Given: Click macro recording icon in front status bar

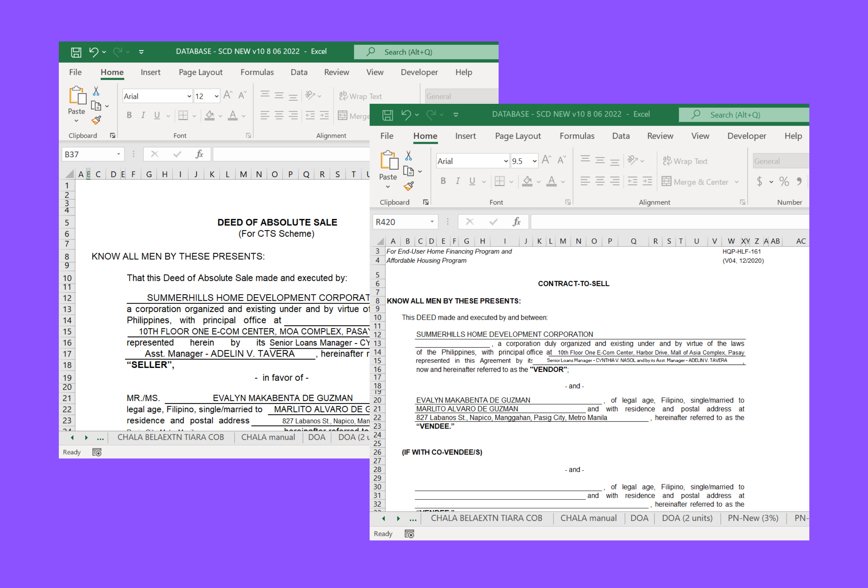Looking at the screenshot, I should [409, 534].
